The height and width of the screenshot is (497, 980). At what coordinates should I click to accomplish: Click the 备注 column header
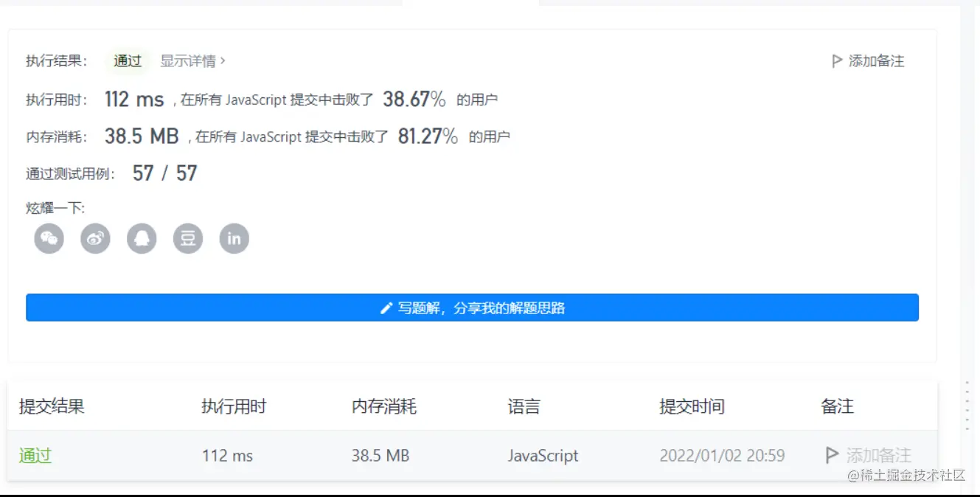coord(837,406)
